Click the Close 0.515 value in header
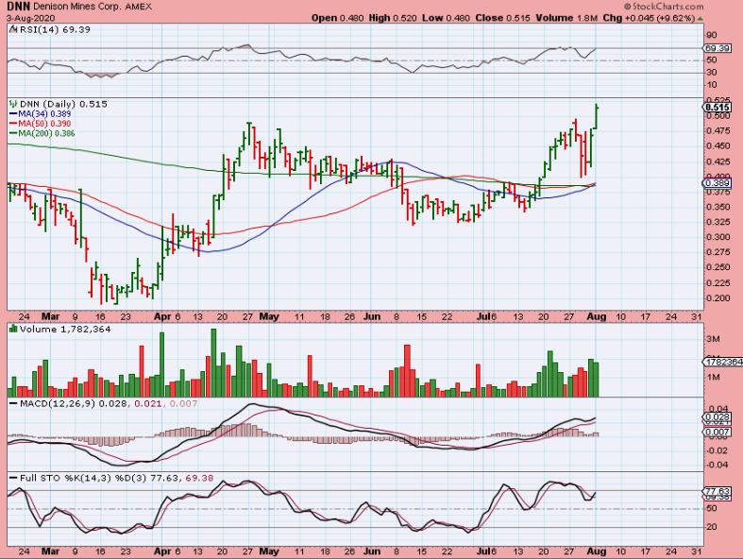 pyautogui.click(x=503, y=18)
